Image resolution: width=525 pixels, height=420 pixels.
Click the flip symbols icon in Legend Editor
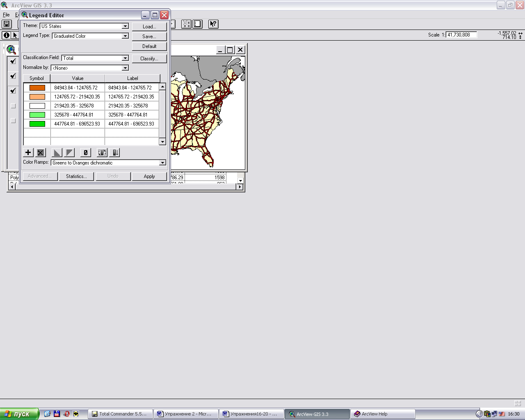[x=102, y=153]
